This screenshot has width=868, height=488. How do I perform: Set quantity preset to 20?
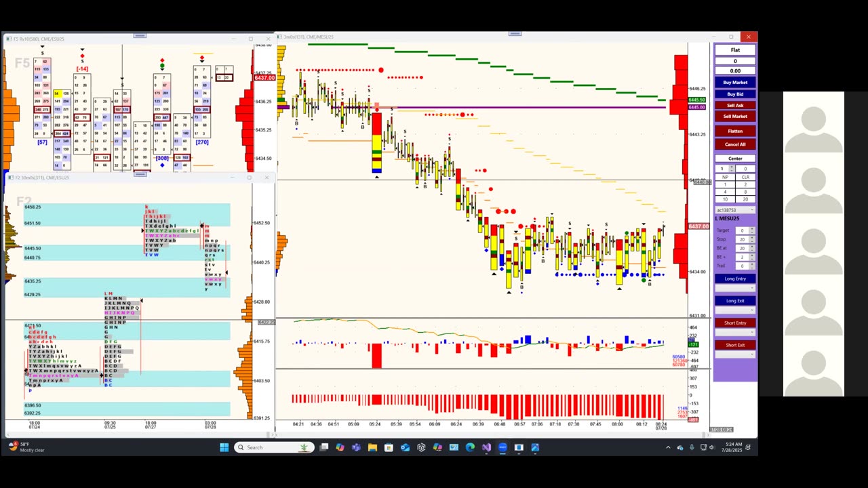point(745,199)
